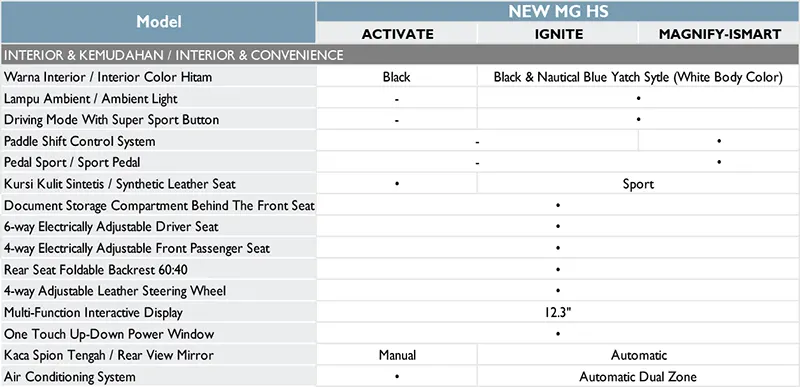Click the Model header cell

tap(159, 22)
